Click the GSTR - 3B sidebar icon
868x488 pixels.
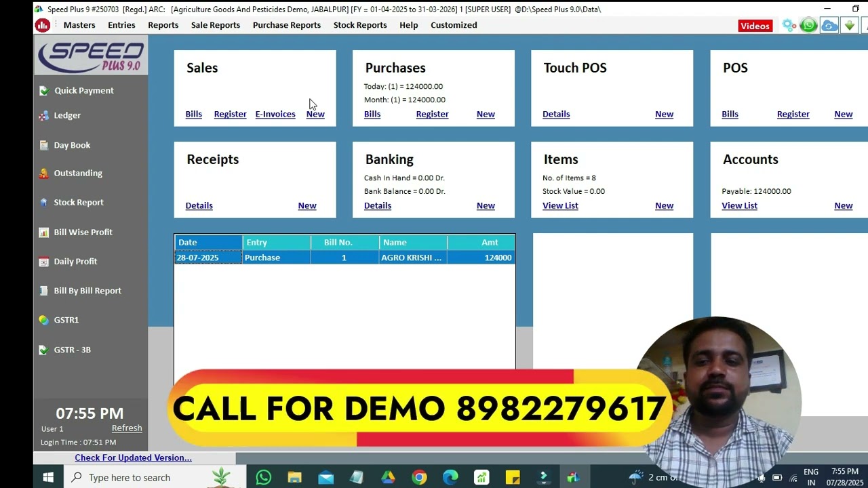(x=44, y=350)
